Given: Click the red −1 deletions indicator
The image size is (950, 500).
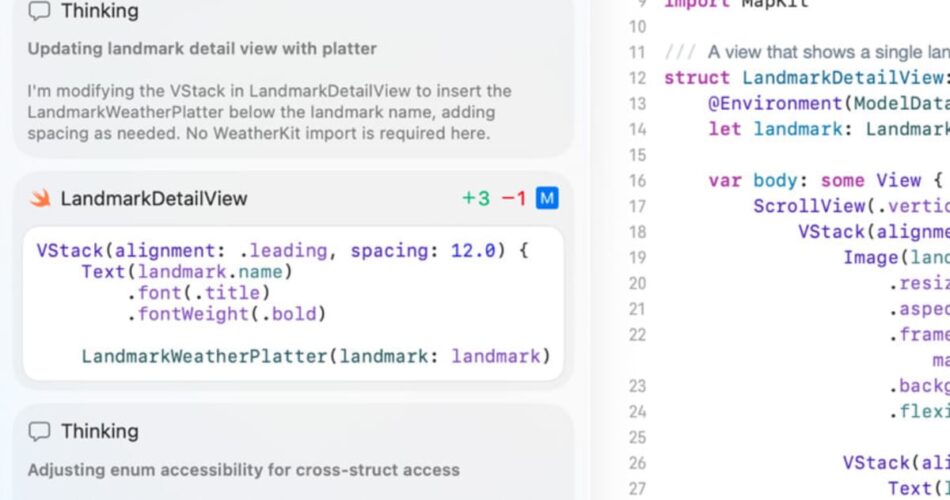Looking at the screenshot, I should tap(513, 198).
